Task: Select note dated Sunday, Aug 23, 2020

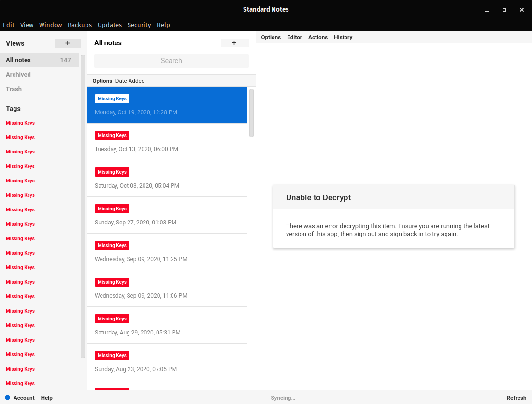Action: [167, 362]
